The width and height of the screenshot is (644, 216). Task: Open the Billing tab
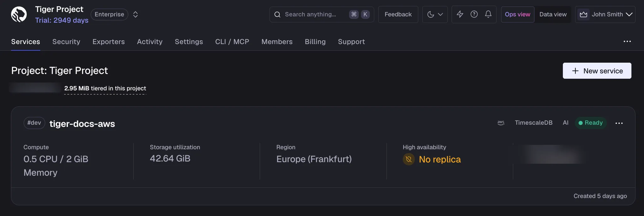315,42
